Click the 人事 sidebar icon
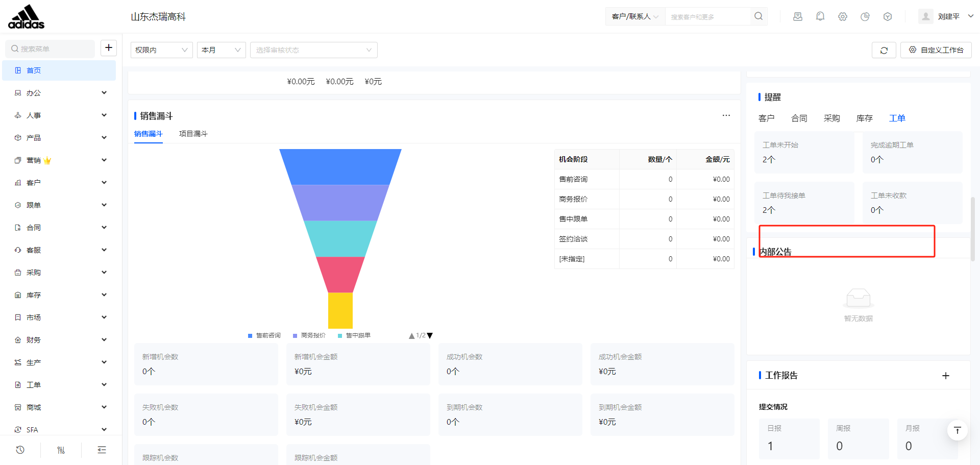The height and width of the screenshot is (465, 980). (x=18, y=115)
